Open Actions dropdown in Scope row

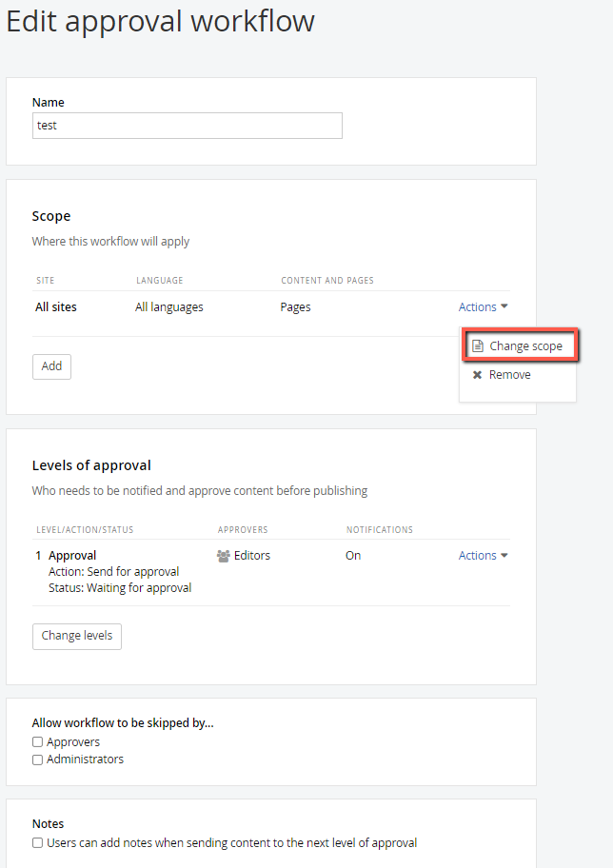click(483, 306)
